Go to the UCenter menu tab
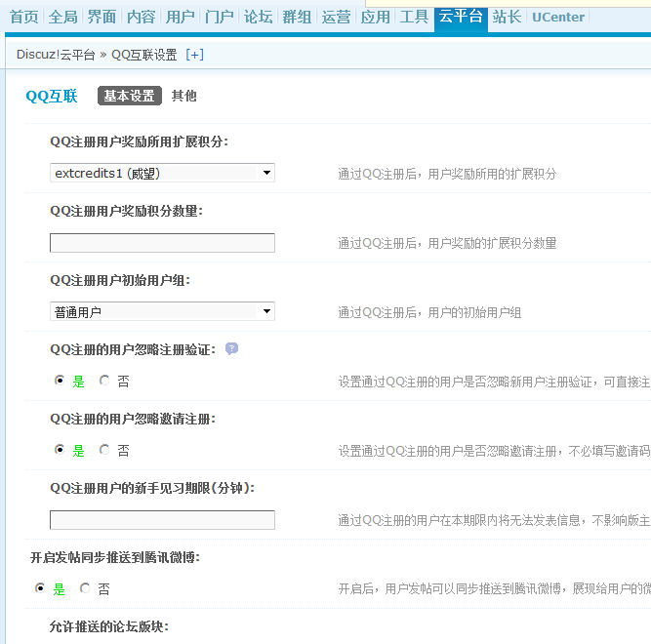This screenshot has width=651, height=644. coord(558,17)
